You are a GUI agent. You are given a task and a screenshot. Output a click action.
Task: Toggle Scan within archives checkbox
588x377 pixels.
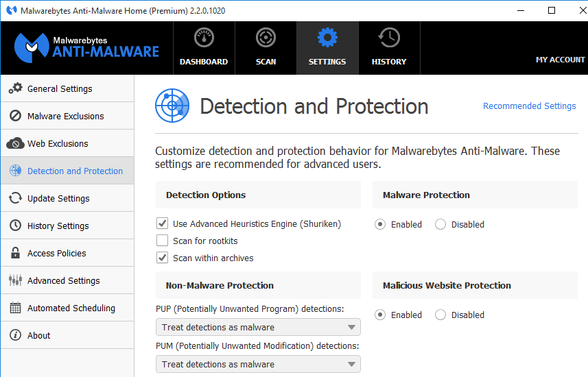pyautogui.click(x=162, y=258)
